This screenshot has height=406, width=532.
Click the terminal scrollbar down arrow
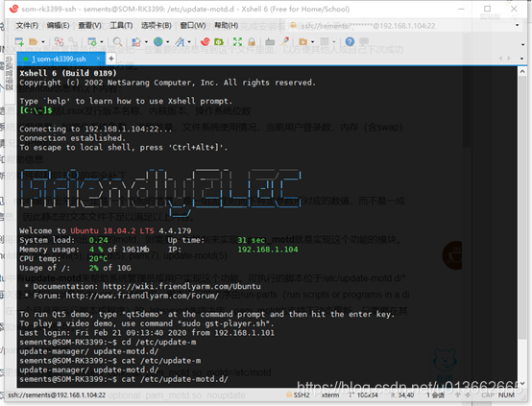point(521,383)
